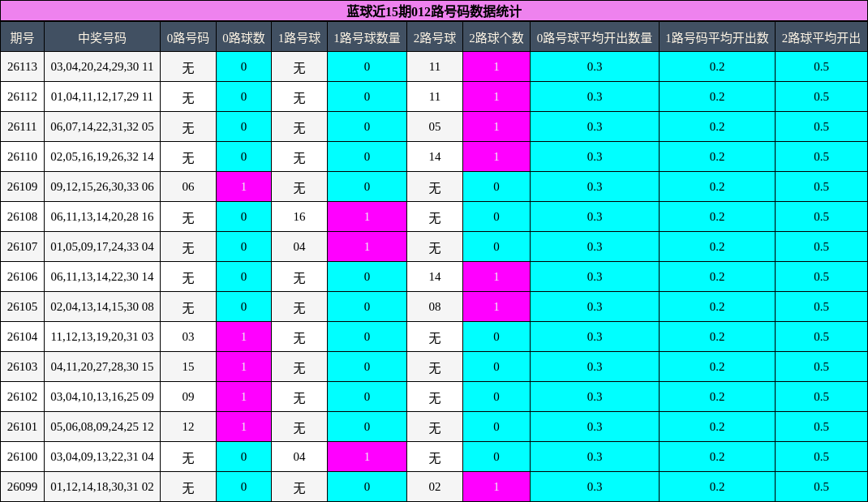Select period number 26109

click(22, 187)
